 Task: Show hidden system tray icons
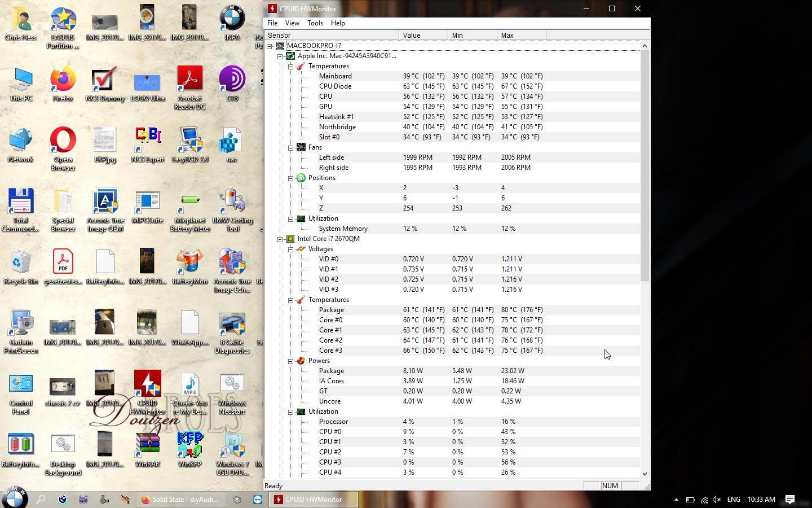click(x=676, y=500)
